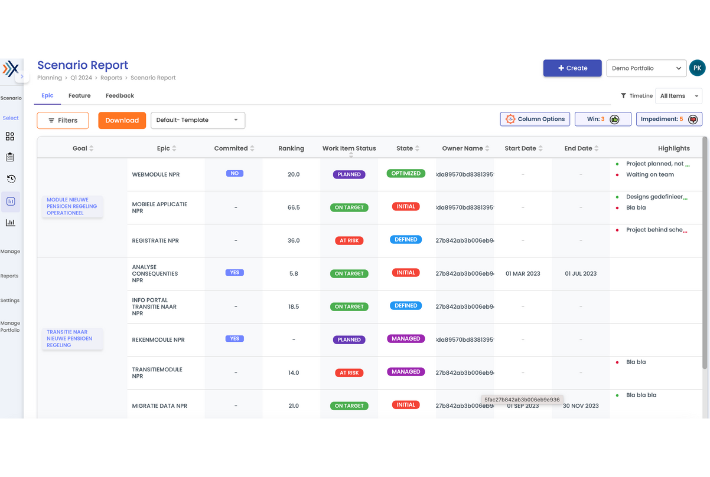Click the history clock icon in sidebar
710x477 pixels.
[10, 179]
